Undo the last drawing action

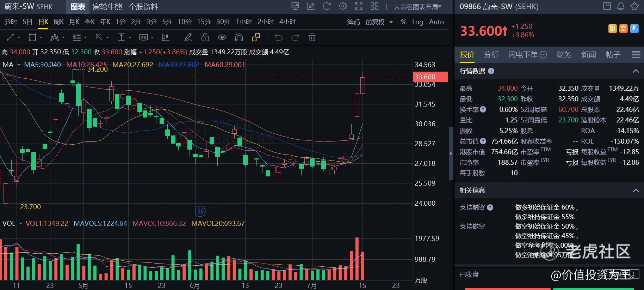278,37
